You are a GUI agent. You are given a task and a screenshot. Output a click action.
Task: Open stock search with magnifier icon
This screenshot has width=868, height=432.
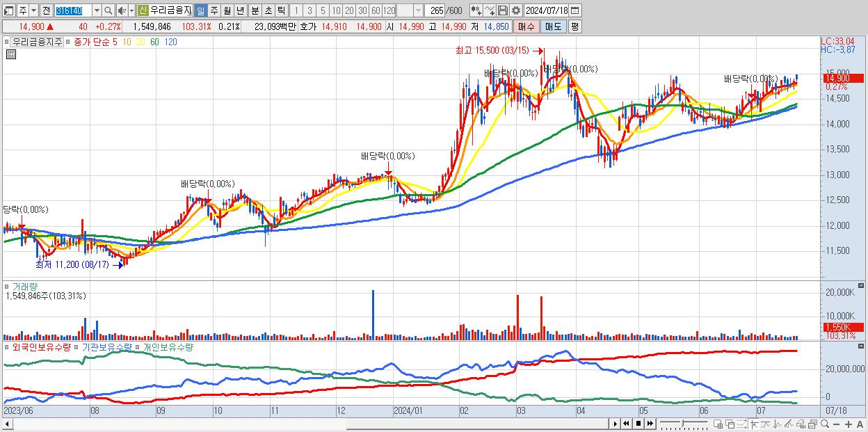click(108, 10)
